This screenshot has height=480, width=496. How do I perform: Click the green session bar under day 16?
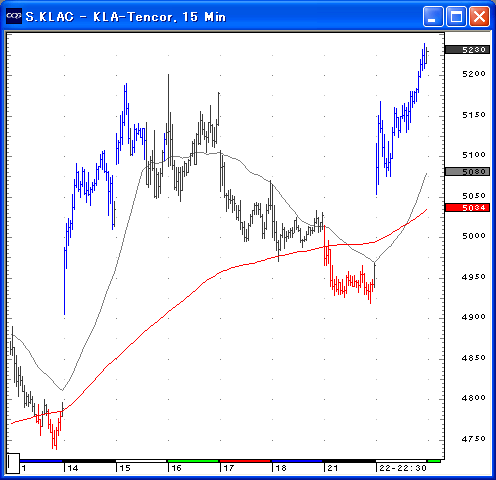[x=193, y=461]
